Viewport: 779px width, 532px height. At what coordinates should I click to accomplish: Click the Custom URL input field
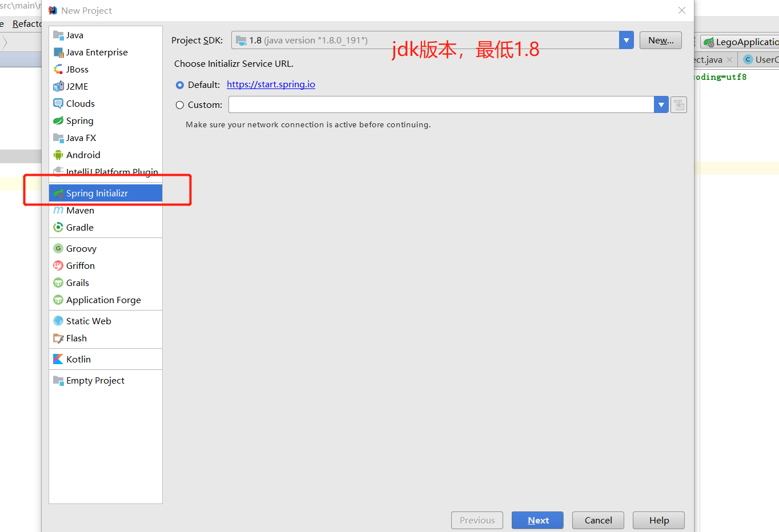(441, 105)
